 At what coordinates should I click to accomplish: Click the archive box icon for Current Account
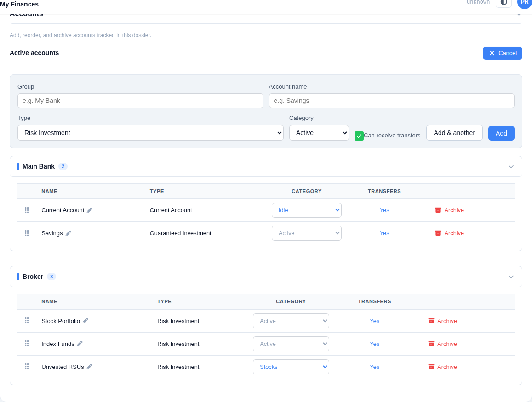click(438, 210)
